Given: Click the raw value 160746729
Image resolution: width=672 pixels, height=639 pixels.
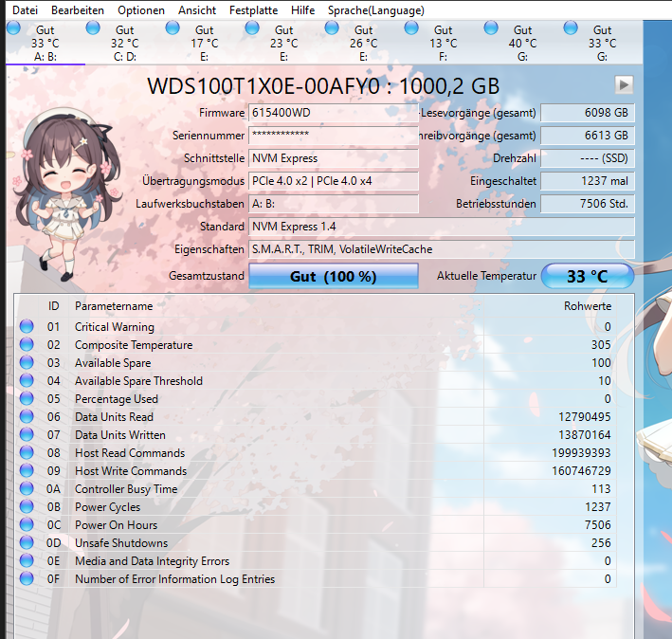Looking at the screenshot, I should 581,471.
